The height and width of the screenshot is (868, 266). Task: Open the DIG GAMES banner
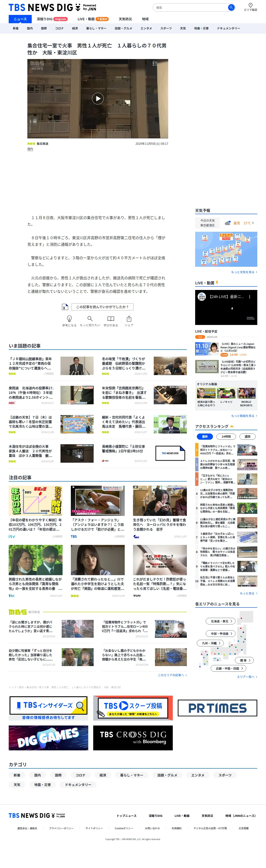click(x=48, y=738)
